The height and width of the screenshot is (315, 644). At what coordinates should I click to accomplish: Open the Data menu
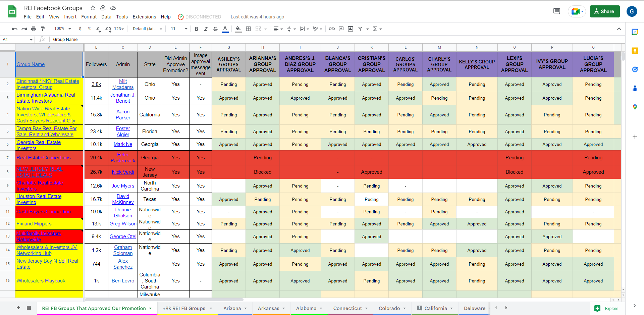click(x=106, y=17)
